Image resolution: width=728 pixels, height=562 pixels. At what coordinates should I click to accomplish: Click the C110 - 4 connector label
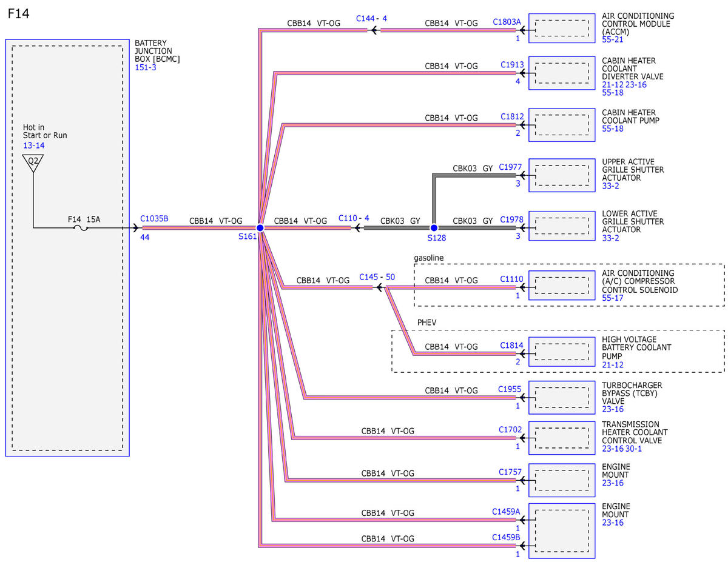point(354,218)
